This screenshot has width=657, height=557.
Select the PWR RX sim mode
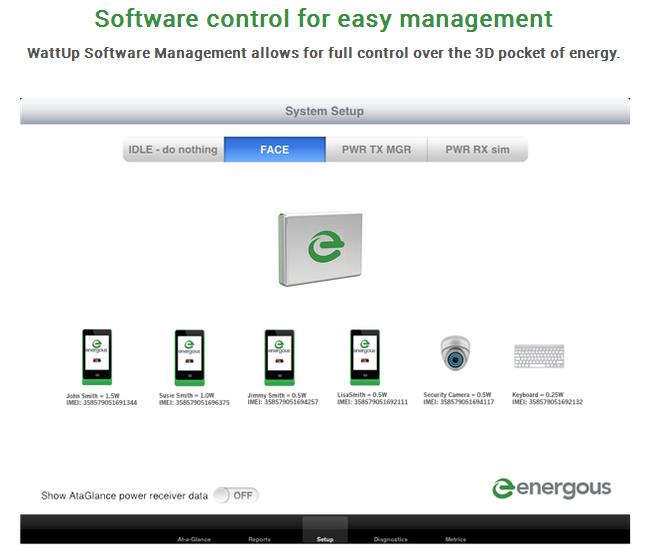[x=477, y=150]
